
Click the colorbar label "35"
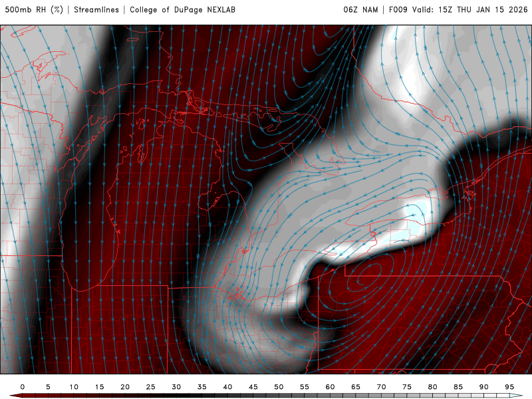pos(202,387)
